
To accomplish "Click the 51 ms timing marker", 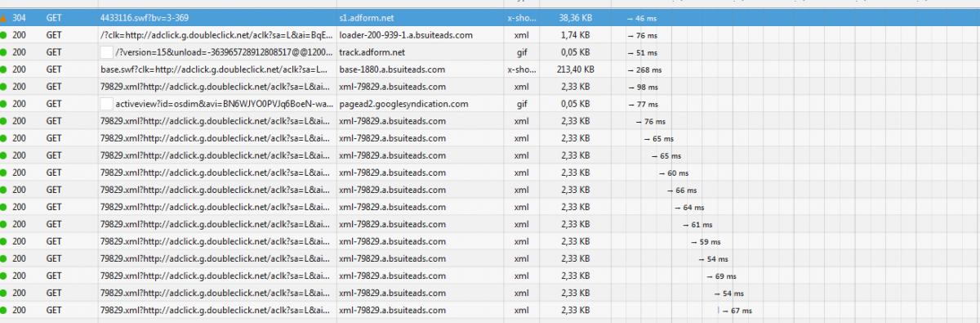I will 642,52.
